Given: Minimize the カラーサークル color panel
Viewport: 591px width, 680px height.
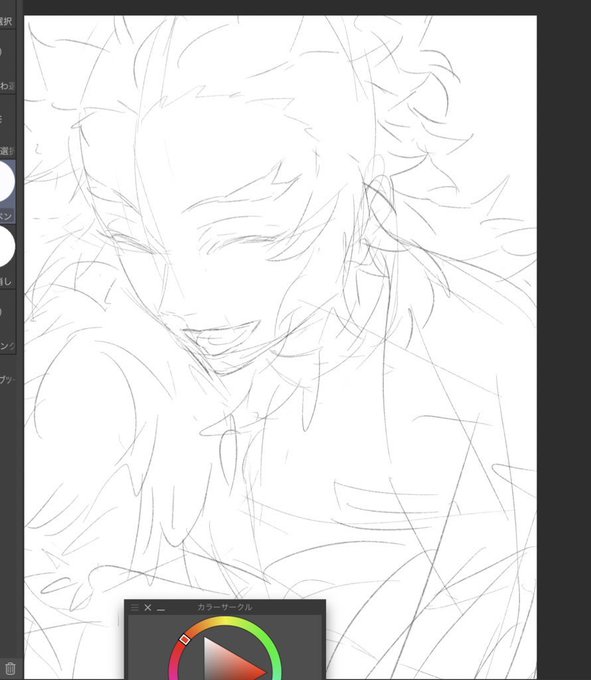Looking at the screenshot, I should (x=161, y=609).
